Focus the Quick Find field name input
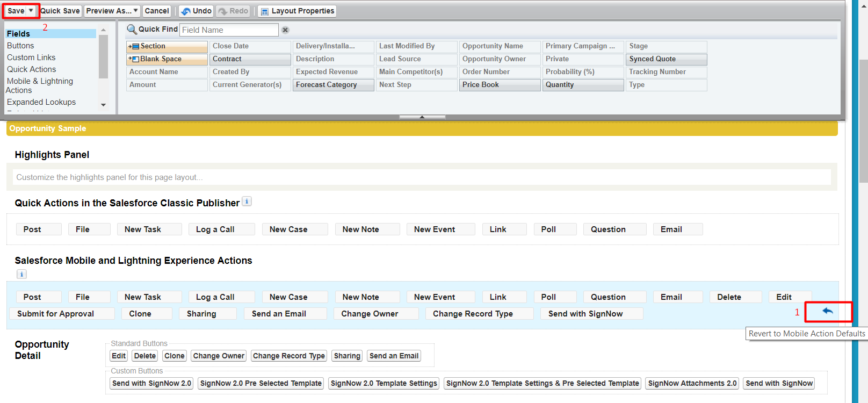Viewport: 868px width, 403px height. pyautogui.click(x=229, y=30)
